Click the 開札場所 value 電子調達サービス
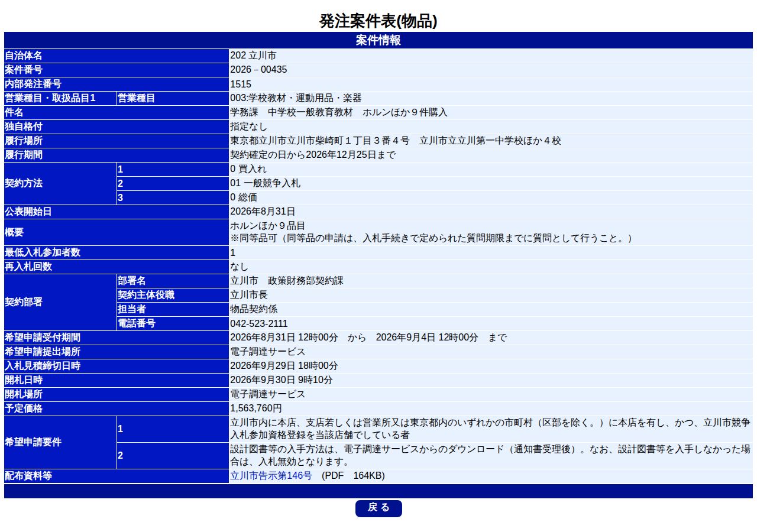The width and height of the screenshot is (757, 532). coord(268,394)
